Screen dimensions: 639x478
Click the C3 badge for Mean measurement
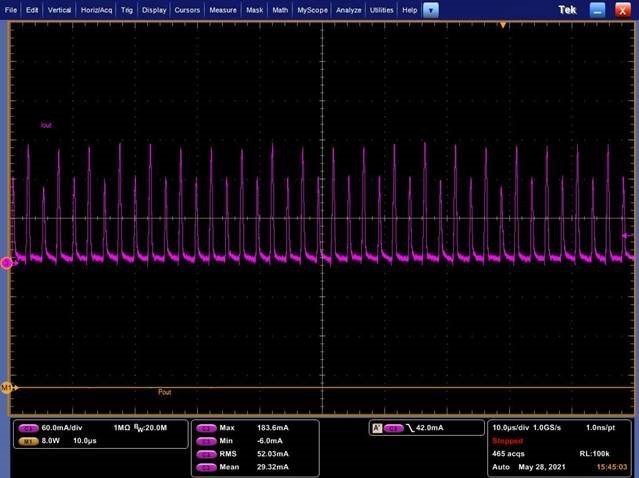coord(206,467)
